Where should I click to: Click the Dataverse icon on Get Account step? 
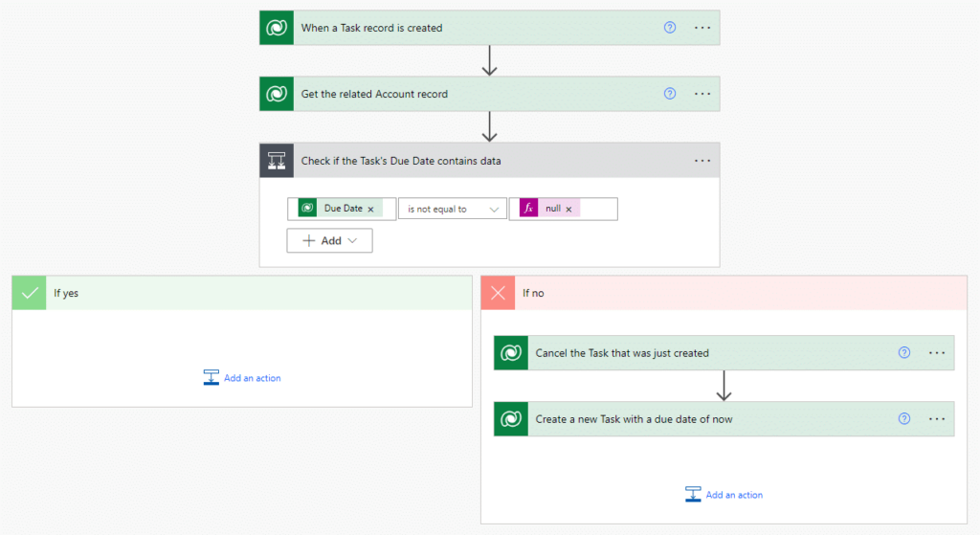(x=277, y=94)
